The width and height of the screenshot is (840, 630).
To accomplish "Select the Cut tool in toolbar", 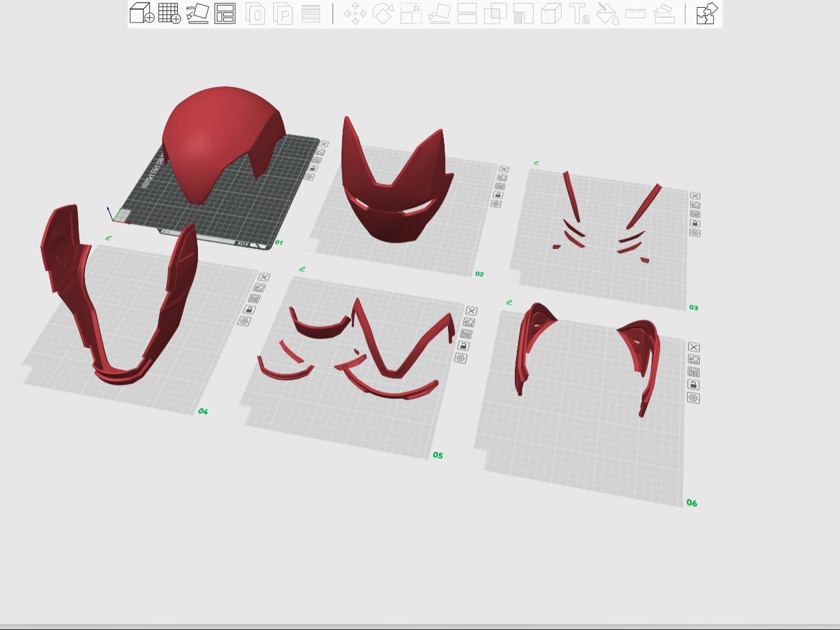I will [x=467, y=14].
